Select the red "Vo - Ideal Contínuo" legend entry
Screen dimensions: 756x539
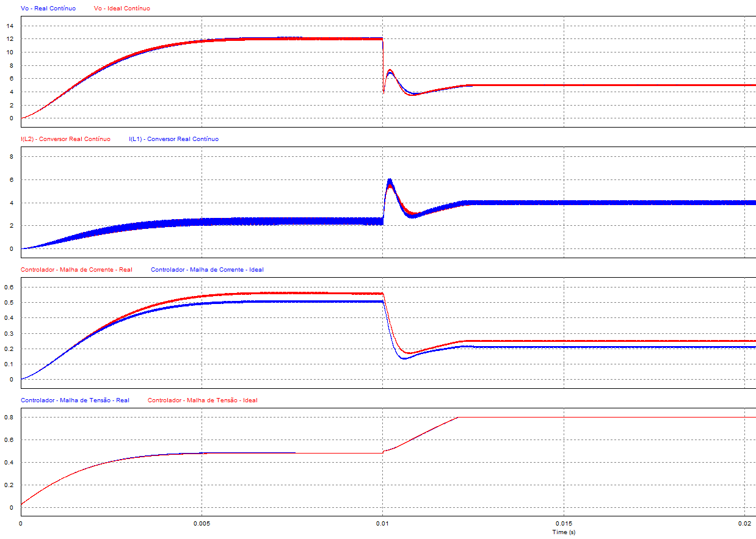click(x=122, y=9)
